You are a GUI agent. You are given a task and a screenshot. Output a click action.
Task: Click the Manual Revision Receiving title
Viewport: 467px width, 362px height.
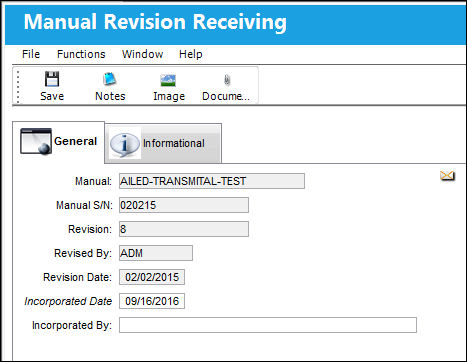[155, 22]
